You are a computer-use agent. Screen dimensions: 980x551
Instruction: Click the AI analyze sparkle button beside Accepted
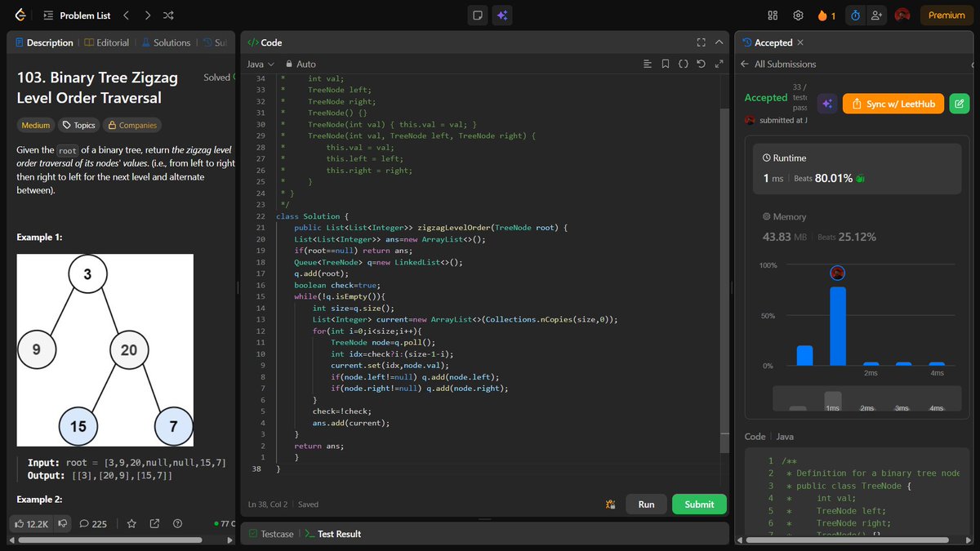click(826, 104)
